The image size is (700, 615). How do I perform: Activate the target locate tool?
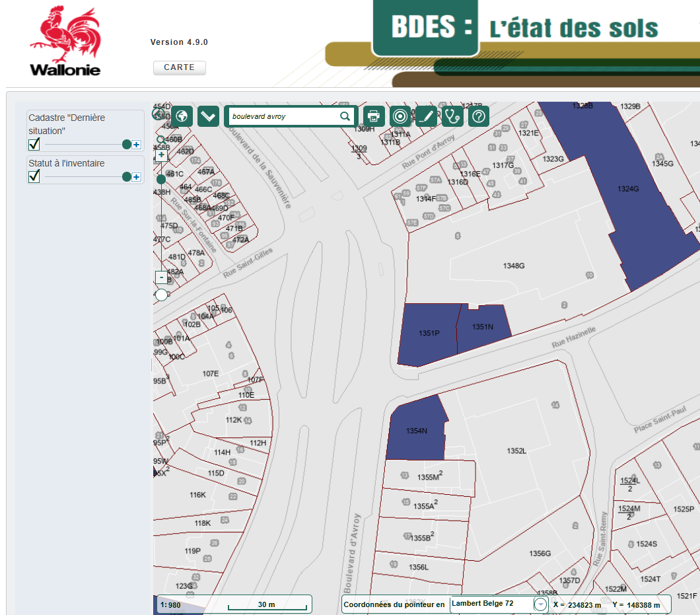(400, 116)
